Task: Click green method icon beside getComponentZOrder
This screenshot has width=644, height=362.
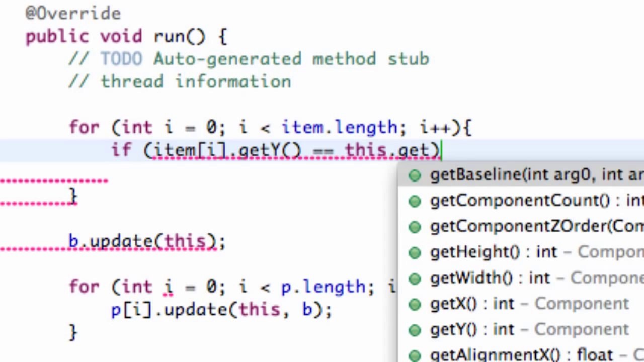Action: (415, 227)
